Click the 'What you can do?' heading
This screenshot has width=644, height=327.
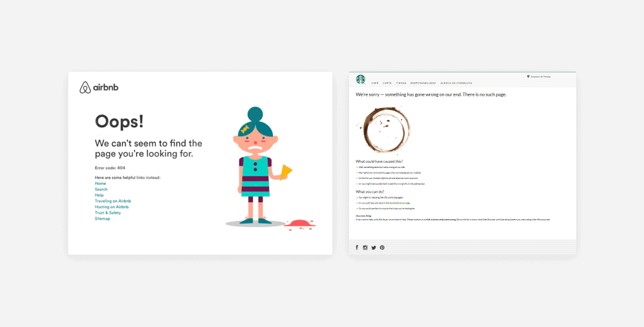pos(370,191)
